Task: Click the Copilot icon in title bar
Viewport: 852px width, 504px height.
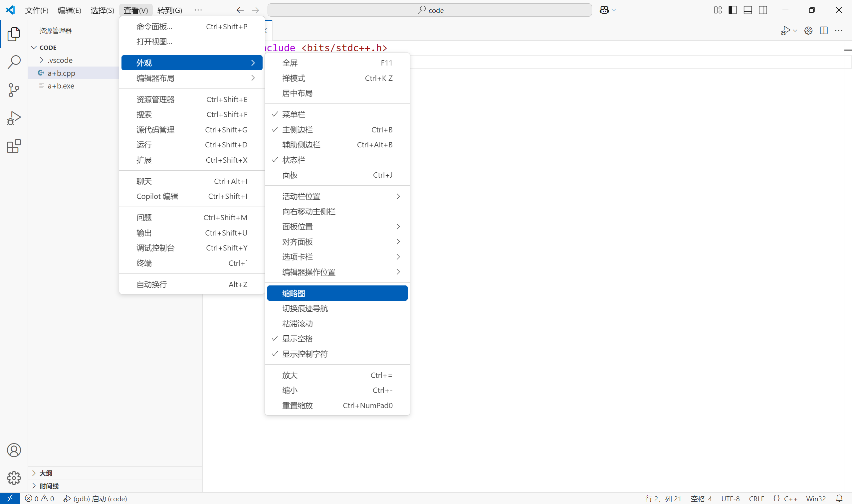Action: [604, 10]
